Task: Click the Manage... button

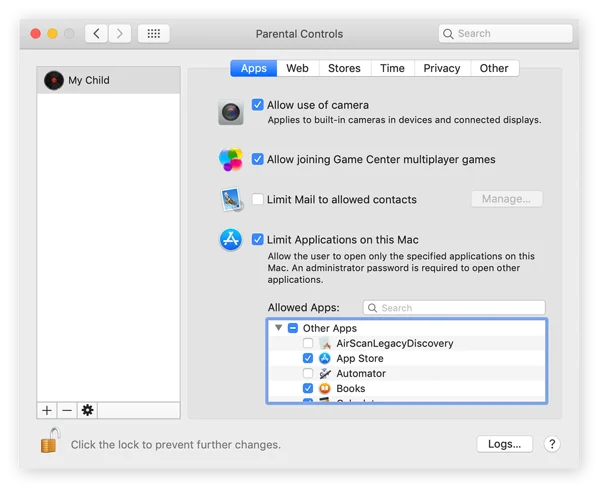Action: click(507, 199)
